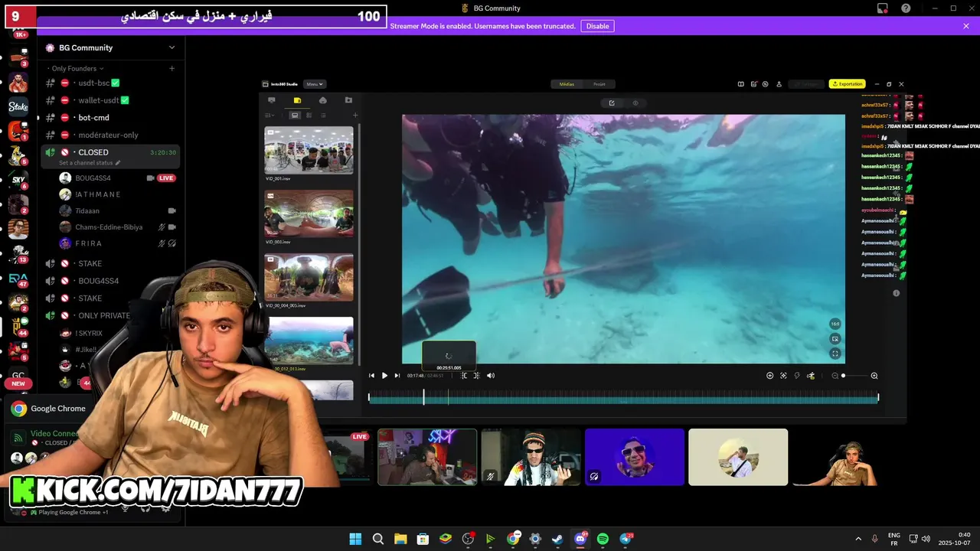This screenshot has height=551, width=980.
Task: Open the account profile icon in Insta360 header
Action: (779, 84)
